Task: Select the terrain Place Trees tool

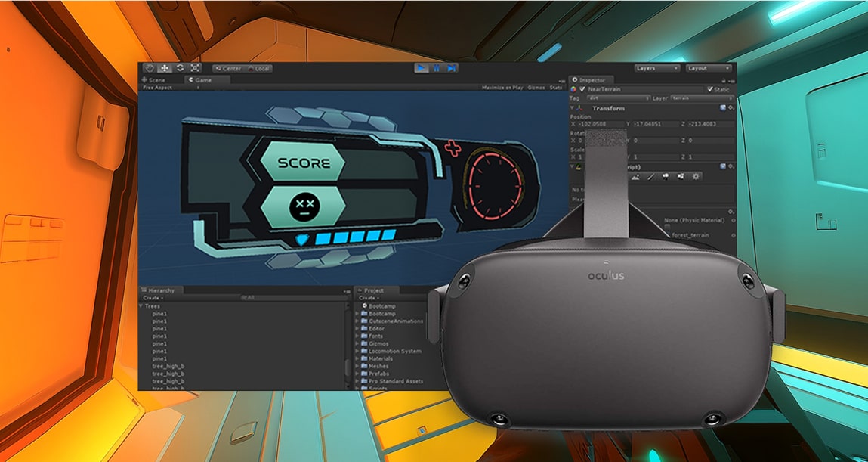Action: pyautogui.click(x=666, y=177)
